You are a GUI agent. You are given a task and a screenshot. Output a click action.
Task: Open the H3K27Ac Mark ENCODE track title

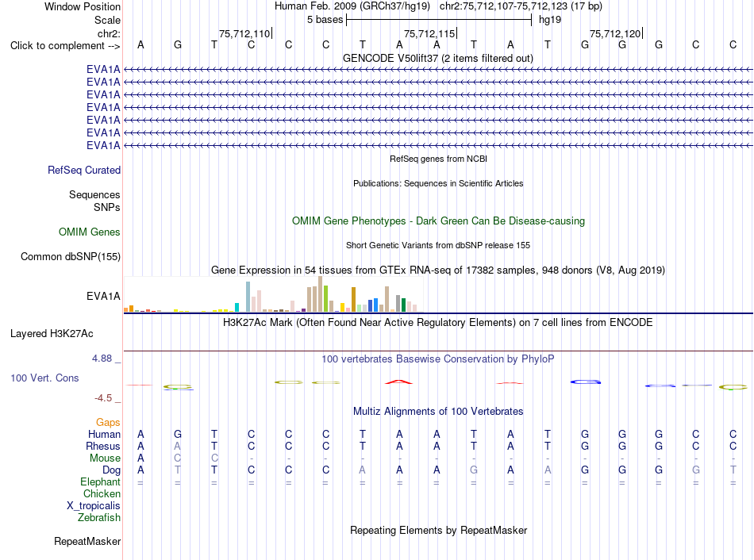tap(438, 323)
